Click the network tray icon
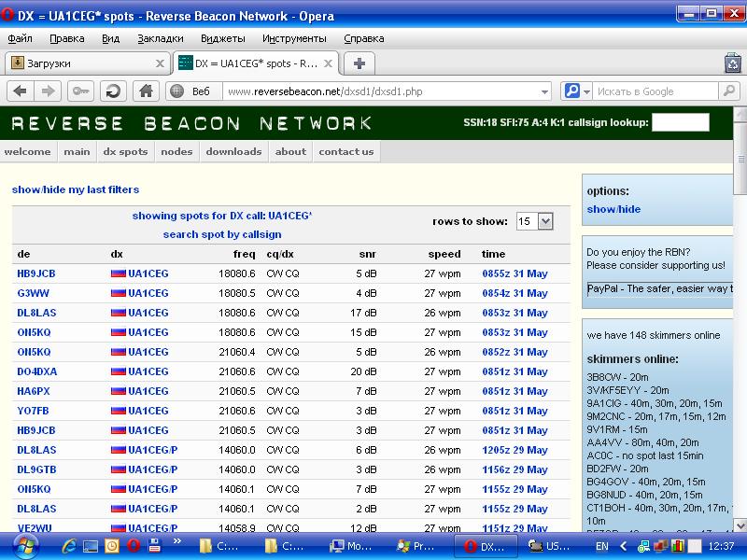 [643, 546]
